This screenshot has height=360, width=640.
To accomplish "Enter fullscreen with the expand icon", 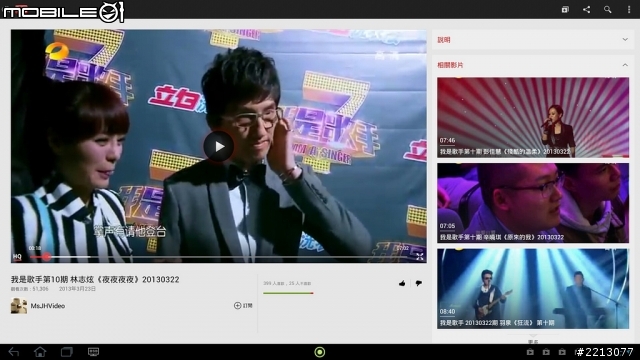I will point(420,257).
